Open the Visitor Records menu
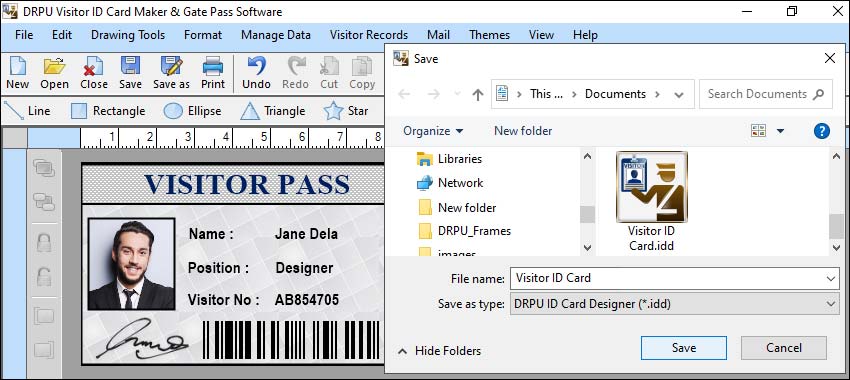Image resolution: width=850 pixels, height=380 pixels. pyautogui.click(x=369, y=35)
